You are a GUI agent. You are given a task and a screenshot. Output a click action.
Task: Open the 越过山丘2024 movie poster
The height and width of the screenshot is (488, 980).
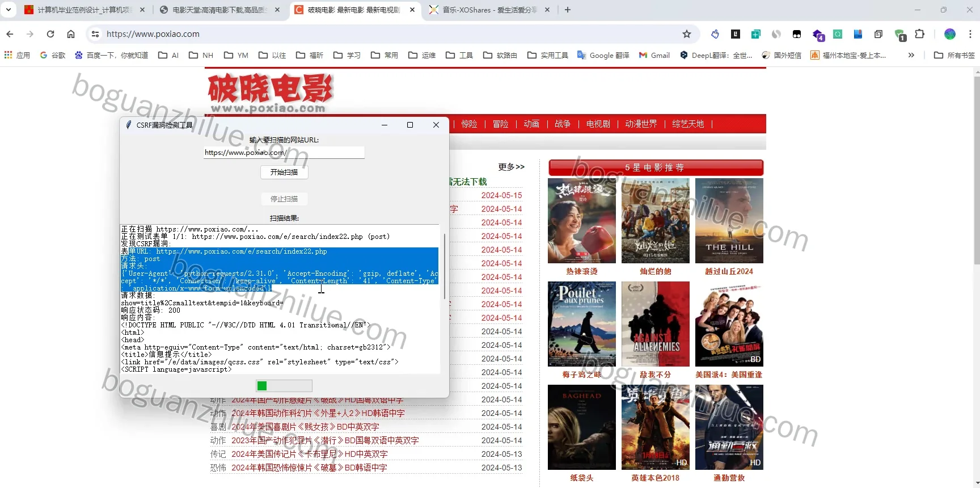coord(729,221)
